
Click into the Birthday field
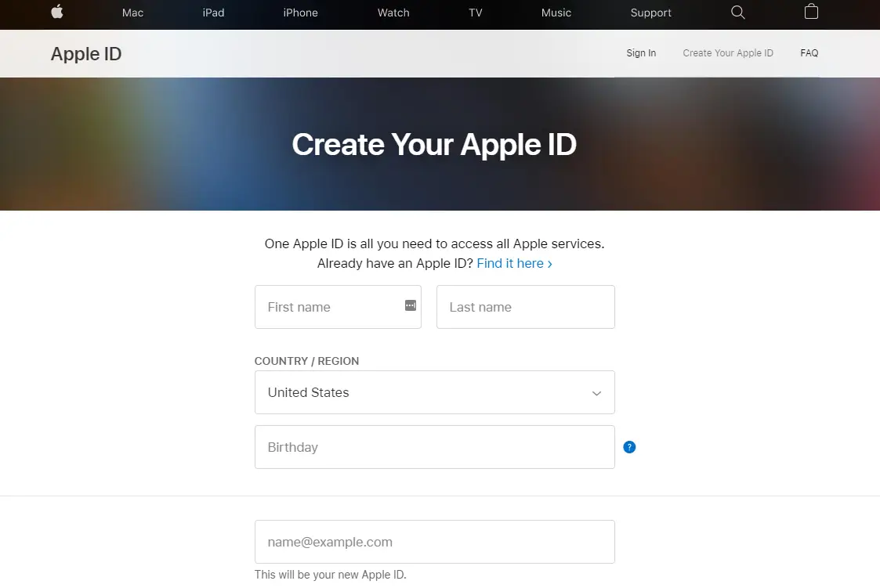[x=434, y=447]
